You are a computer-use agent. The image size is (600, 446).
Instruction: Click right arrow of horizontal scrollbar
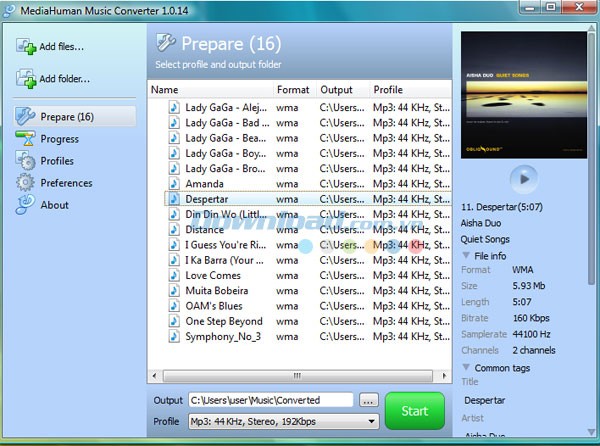click(444, 376)
